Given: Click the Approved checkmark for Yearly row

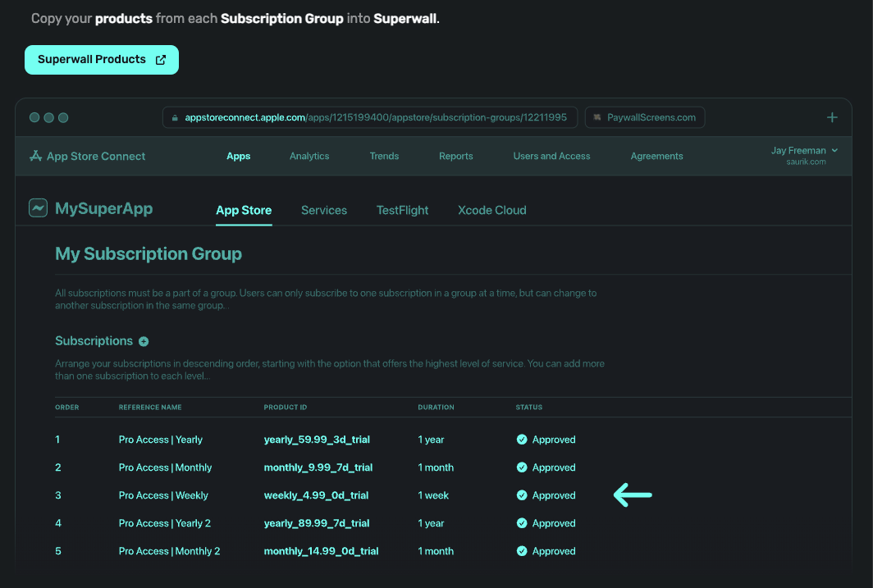Looking at the screenshot, I should [x=522, y=440].
